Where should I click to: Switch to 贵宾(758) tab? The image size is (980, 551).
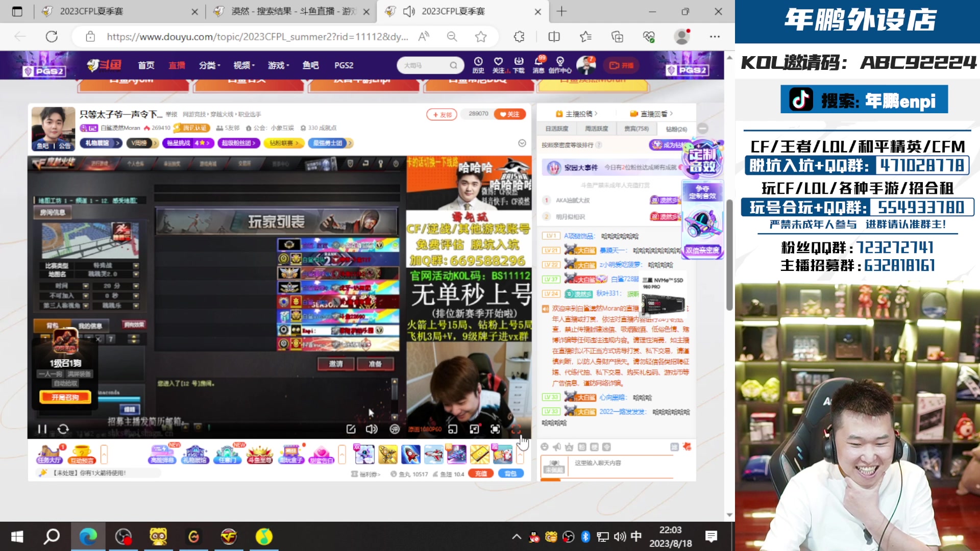636,129
